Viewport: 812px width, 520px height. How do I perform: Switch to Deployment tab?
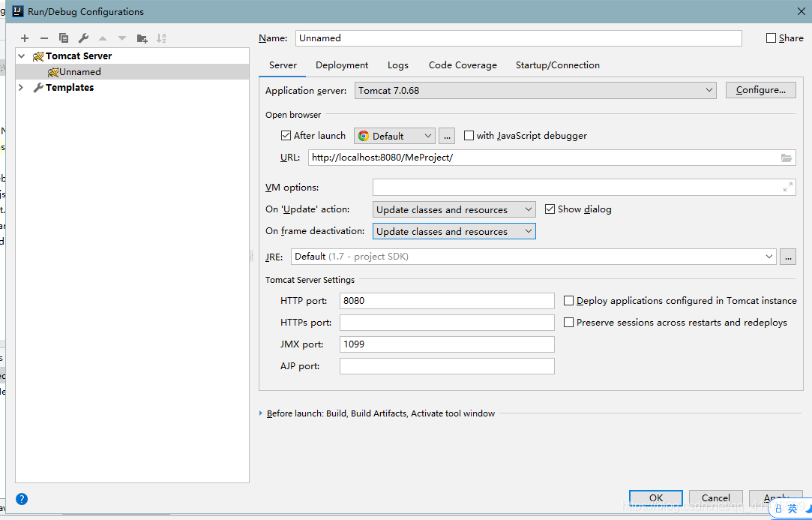[x=342, y=65]
